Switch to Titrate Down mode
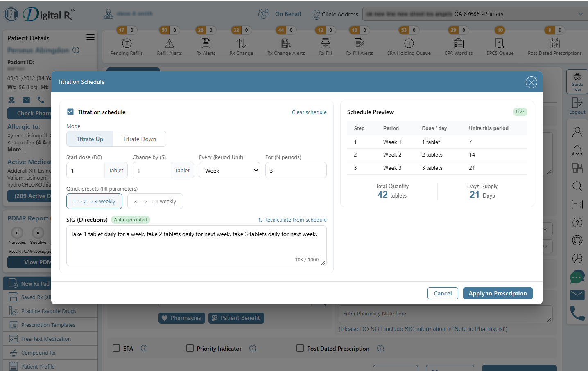Screen dimensions: 588x371 click(139, 139)
